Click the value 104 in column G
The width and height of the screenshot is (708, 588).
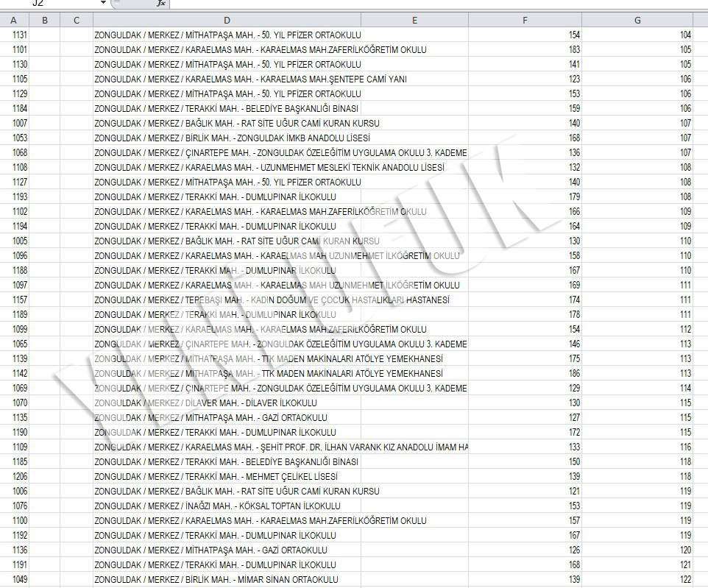[x=685, y=35]
